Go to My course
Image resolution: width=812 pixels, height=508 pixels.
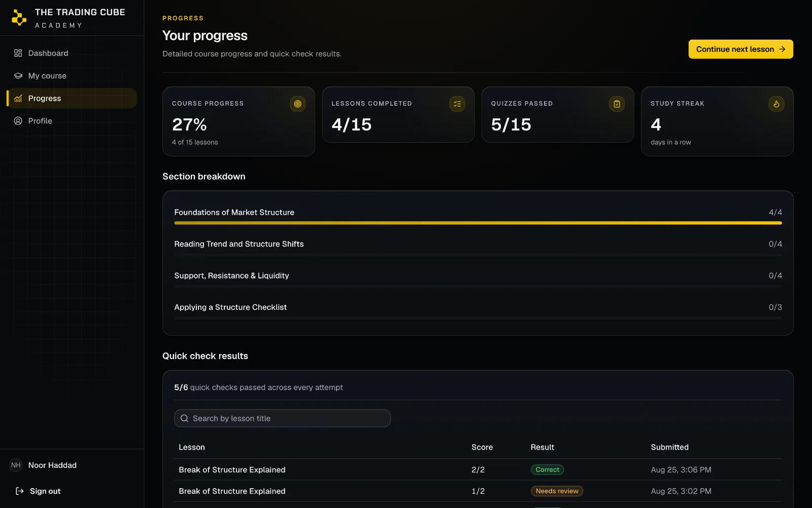click(x=72, y=76)
